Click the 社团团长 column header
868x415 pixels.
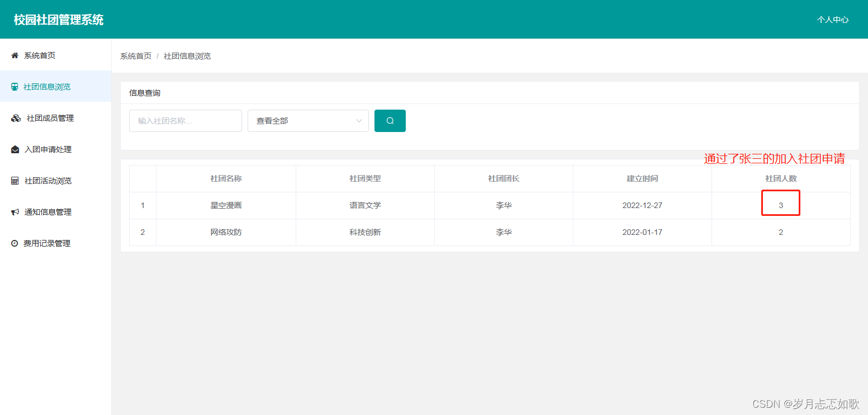pos(504,178)
